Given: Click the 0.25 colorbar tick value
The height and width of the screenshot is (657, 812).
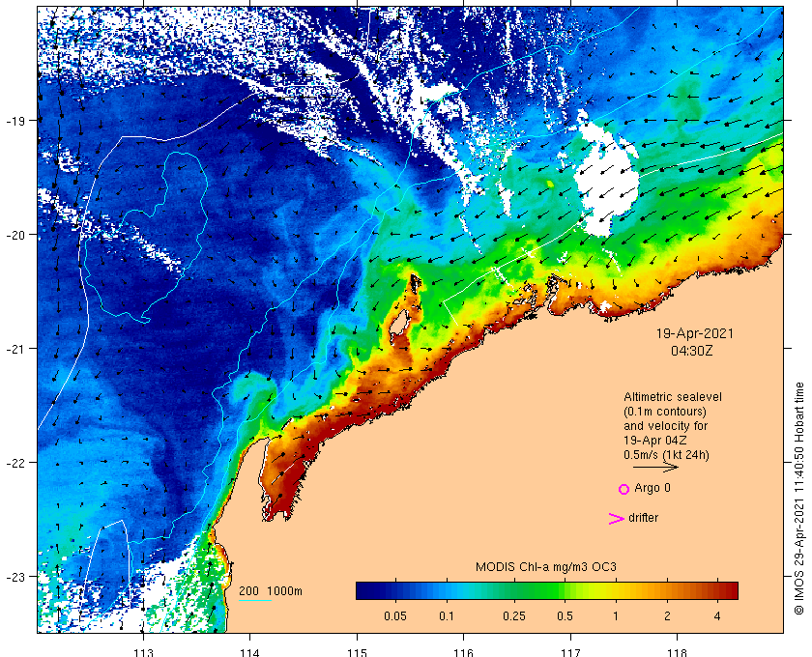Looking at the screenshot, I should click(x=513, y=616).
